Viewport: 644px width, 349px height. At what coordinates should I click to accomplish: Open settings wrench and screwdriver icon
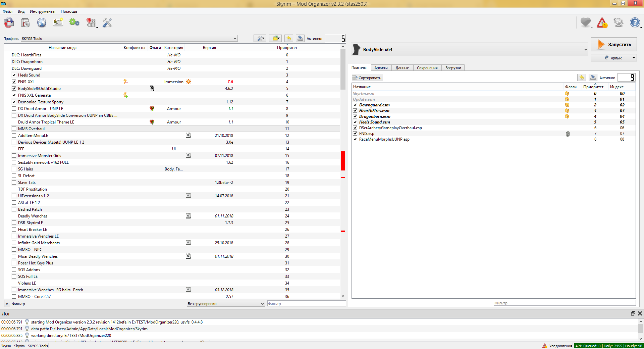pos(107,23)
